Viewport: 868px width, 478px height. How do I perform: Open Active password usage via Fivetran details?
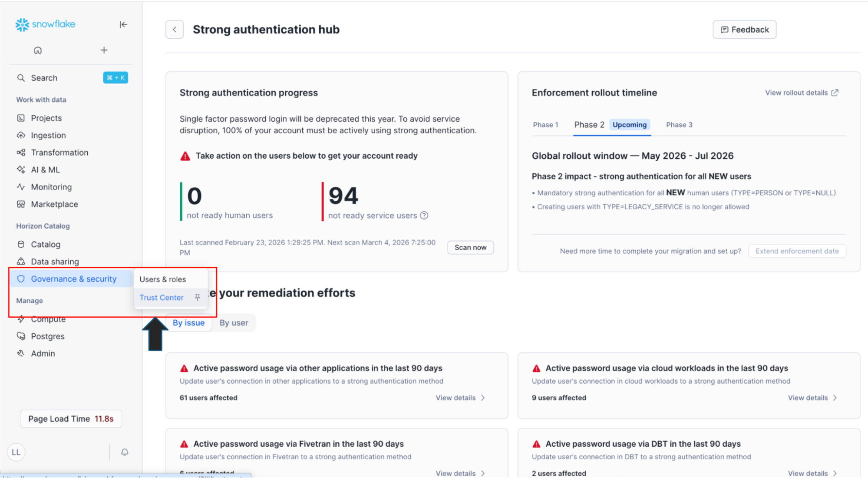click(459, 473)
